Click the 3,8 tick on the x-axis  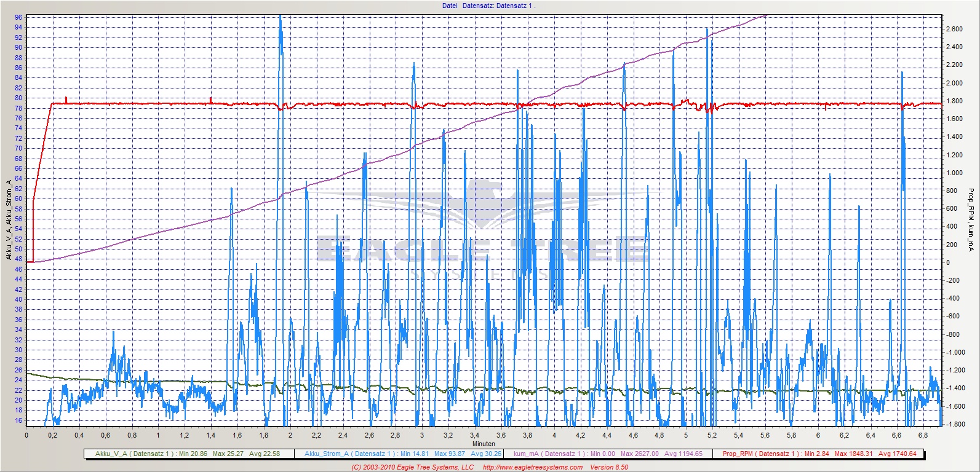527,435
